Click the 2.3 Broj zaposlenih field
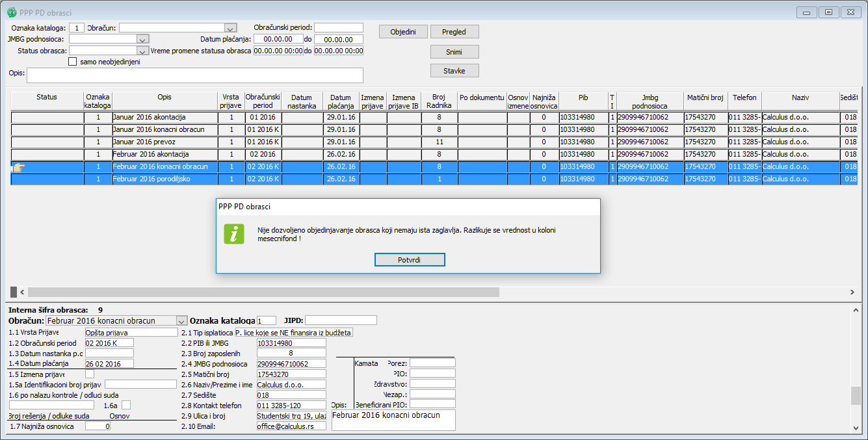The image size is (868, 440). 291,353
